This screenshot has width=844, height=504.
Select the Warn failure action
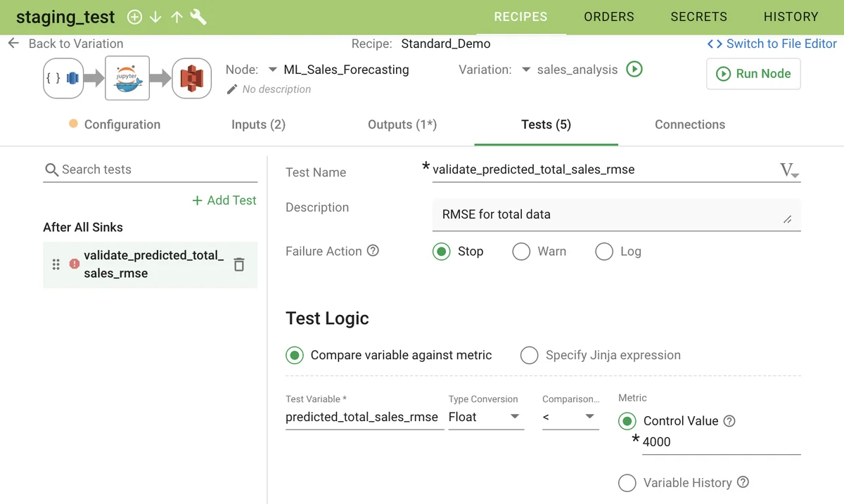pyautogui.click(x=521, y=251)
